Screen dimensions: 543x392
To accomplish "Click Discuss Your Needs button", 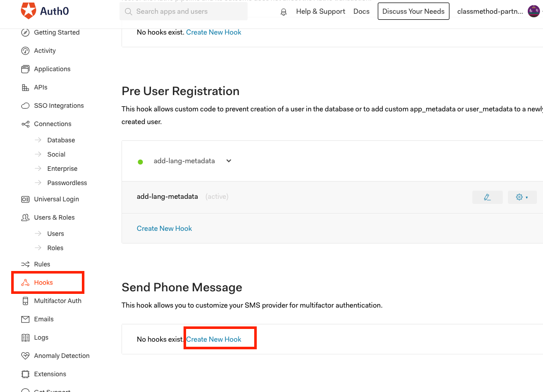I will [413, 11].
